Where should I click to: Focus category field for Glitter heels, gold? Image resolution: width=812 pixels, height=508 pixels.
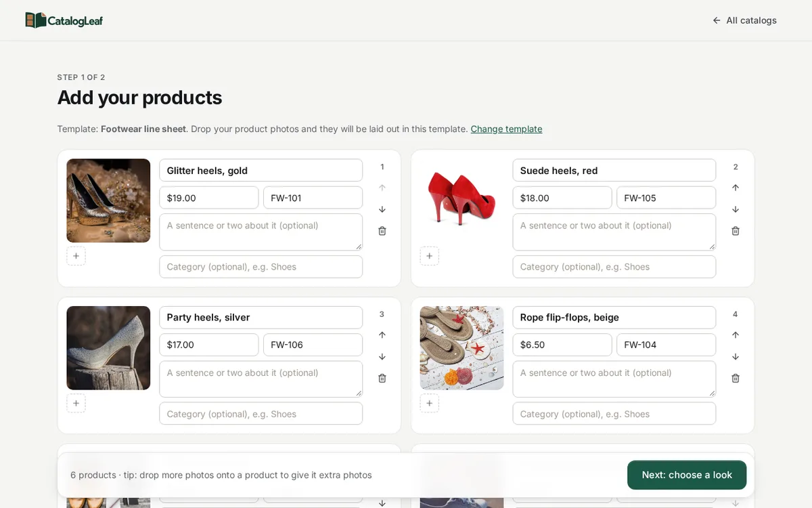click(261, 267)
